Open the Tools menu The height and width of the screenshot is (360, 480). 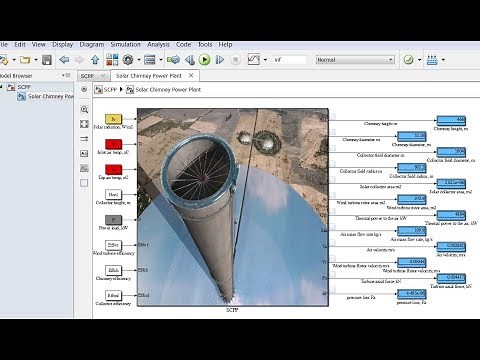click(205, 44)
